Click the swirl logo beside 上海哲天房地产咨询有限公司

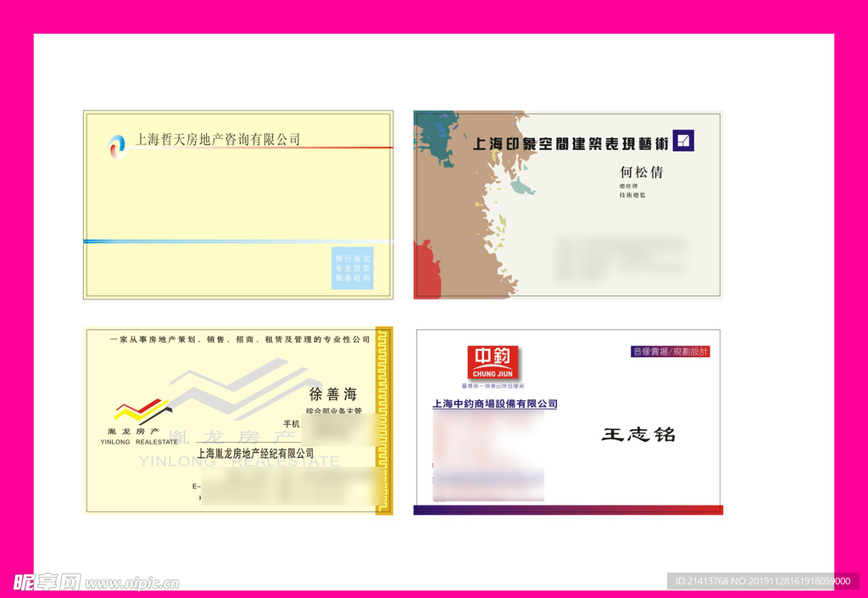click(x=115, y=147)
